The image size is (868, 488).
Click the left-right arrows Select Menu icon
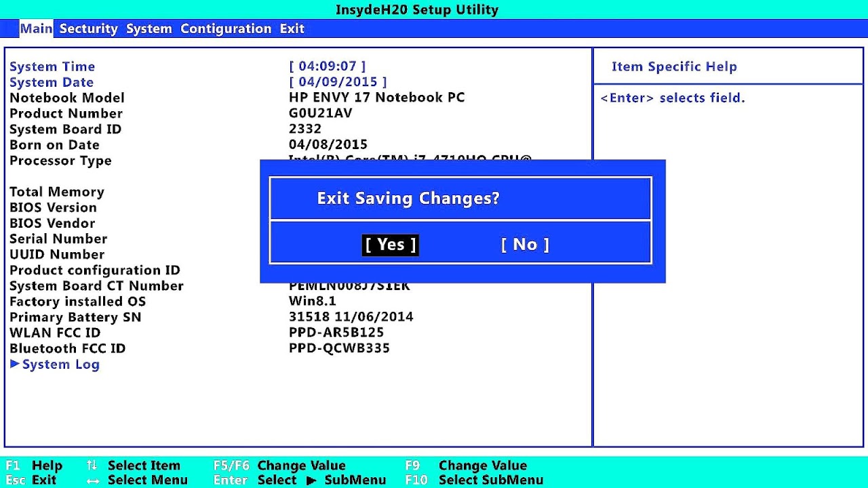point(93,481)
